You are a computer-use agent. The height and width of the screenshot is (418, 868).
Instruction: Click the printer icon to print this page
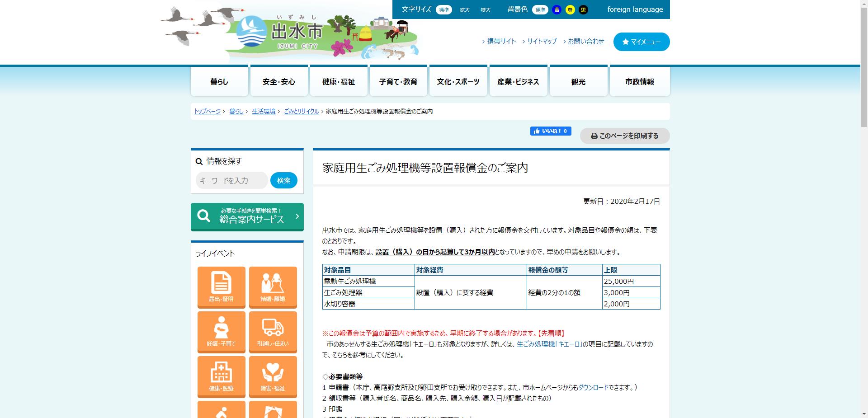point(594,136)
